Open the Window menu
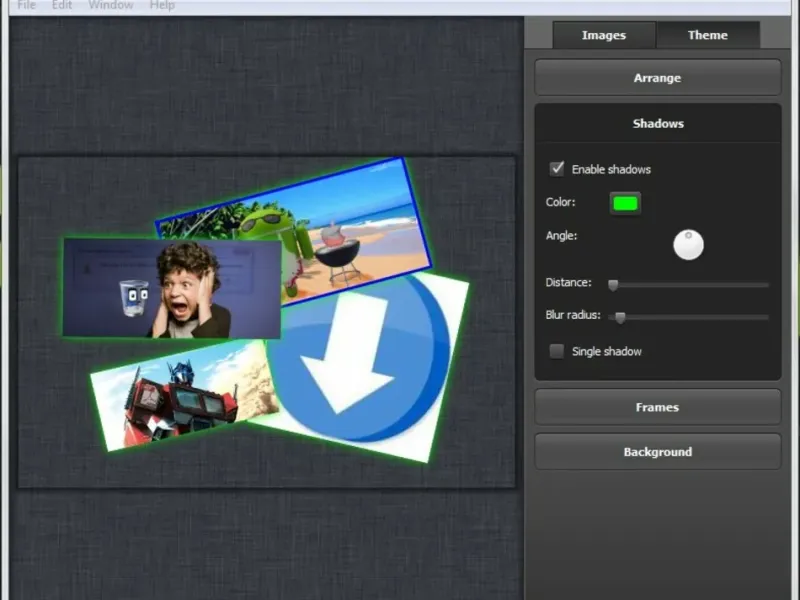Image resolution: width=800 pixels, height=600 pixels. click(110, 5)
